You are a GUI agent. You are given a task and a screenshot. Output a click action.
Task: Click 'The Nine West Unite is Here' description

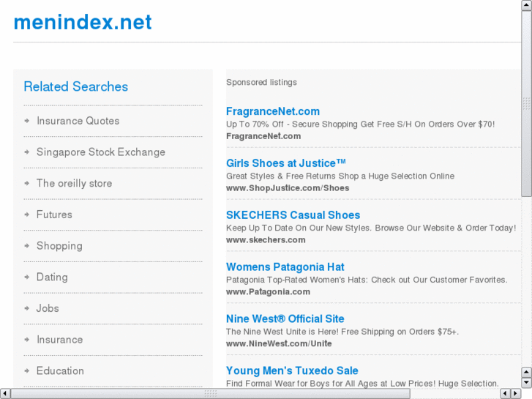tap(342, 332)
